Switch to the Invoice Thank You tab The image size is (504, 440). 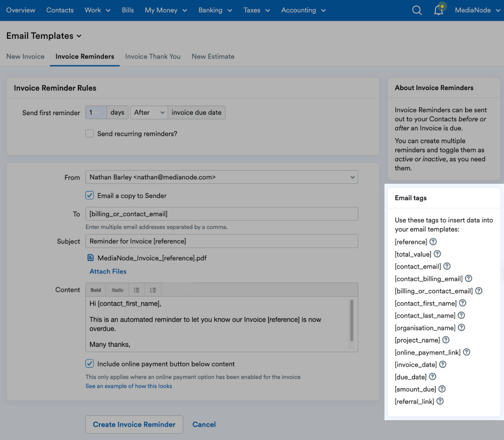[153, 57]
